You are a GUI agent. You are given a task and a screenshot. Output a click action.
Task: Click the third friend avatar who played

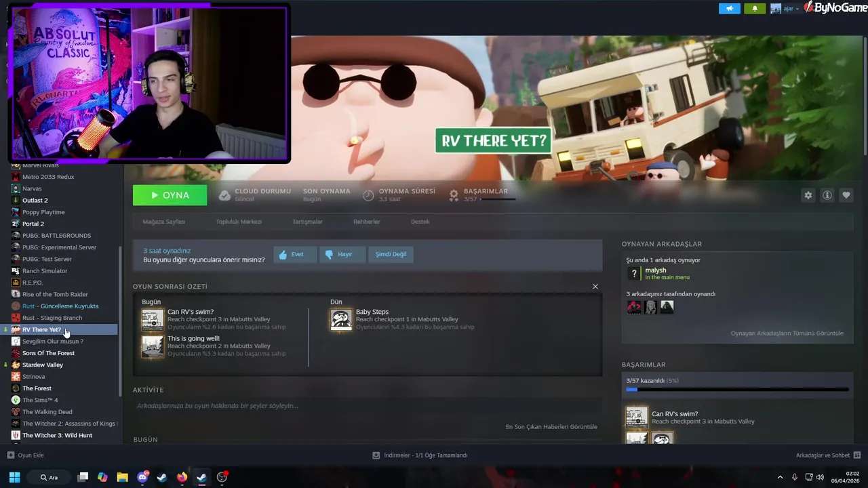click(x=667, y=307)
